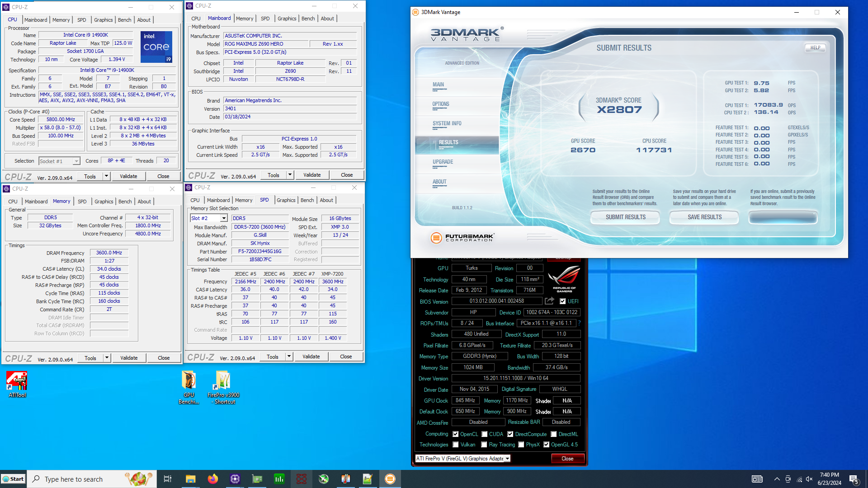Click the thermometer taskbar icon

pos(346,479)
